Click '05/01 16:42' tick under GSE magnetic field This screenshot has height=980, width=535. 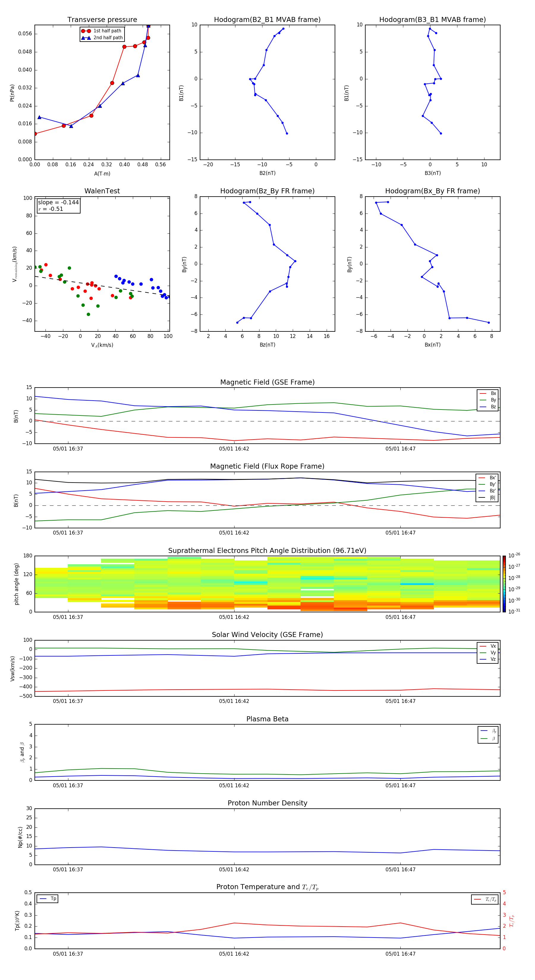click(234, 449)
